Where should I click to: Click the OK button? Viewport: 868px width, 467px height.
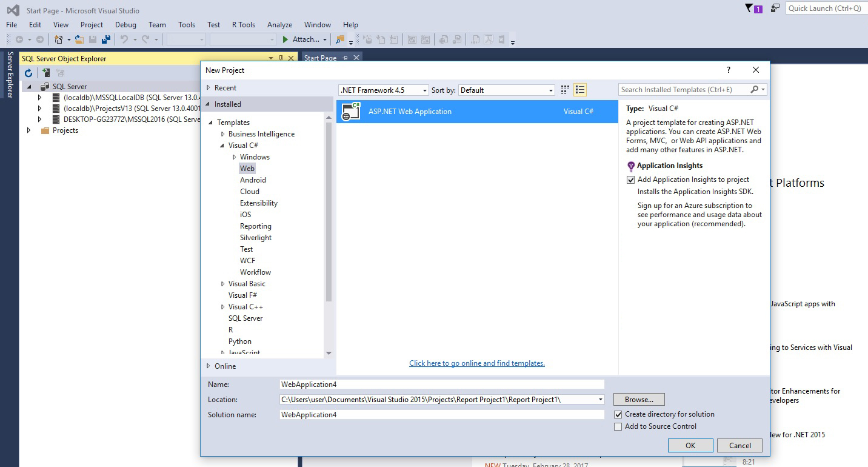pos(690,445)
